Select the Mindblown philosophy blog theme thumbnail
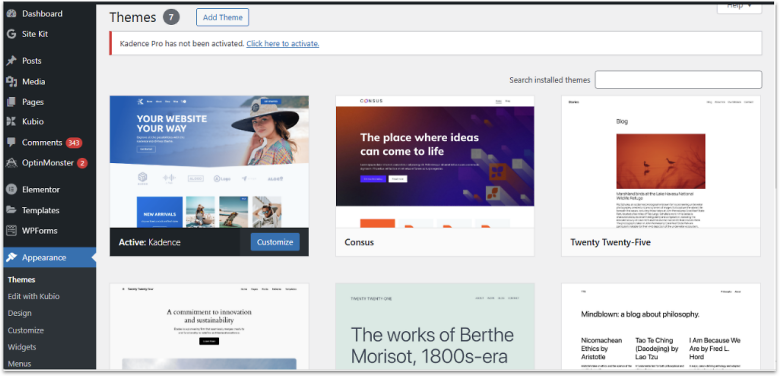This screenshot has height=376, width=780. (x=661, y=327)
